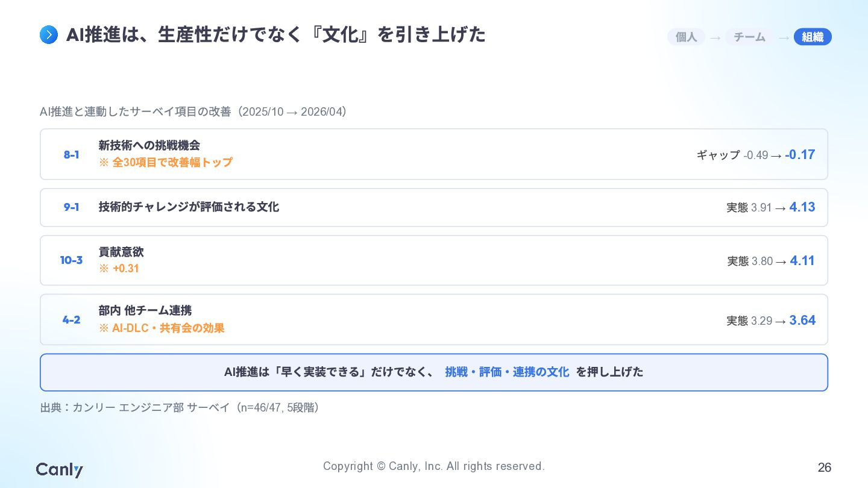Click the 4.13 score value
Viewport: 868px width, 488px height.
coord(802,207)
